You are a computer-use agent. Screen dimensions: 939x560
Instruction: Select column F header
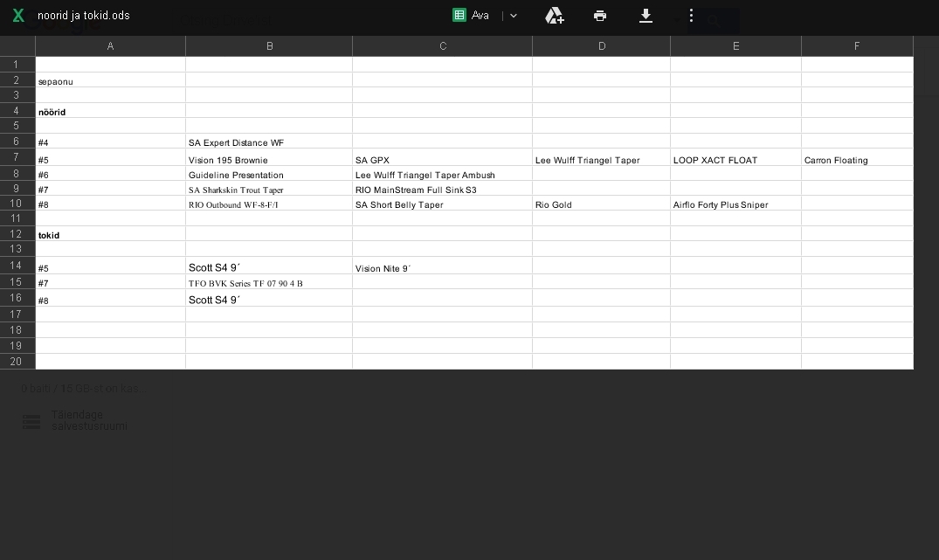856,46
